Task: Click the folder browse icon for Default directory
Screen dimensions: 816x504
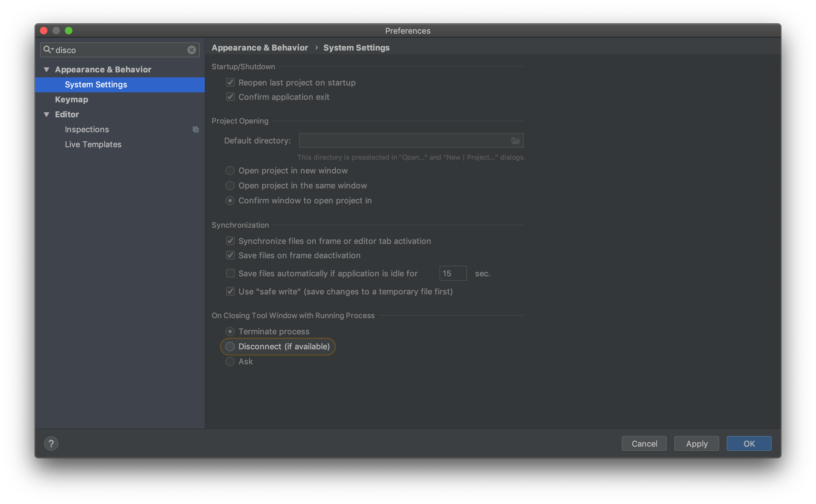Action: [x=515, y=141]
